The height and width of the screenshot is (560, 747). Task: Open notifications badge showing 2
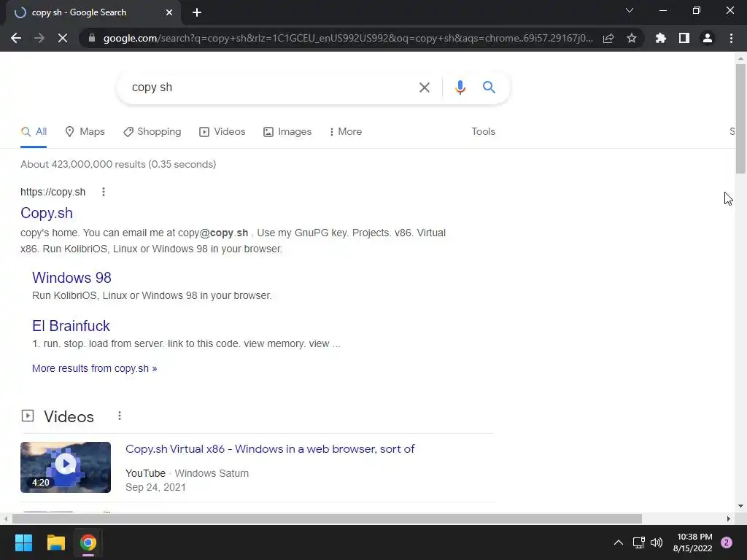(x=727, y=542)
